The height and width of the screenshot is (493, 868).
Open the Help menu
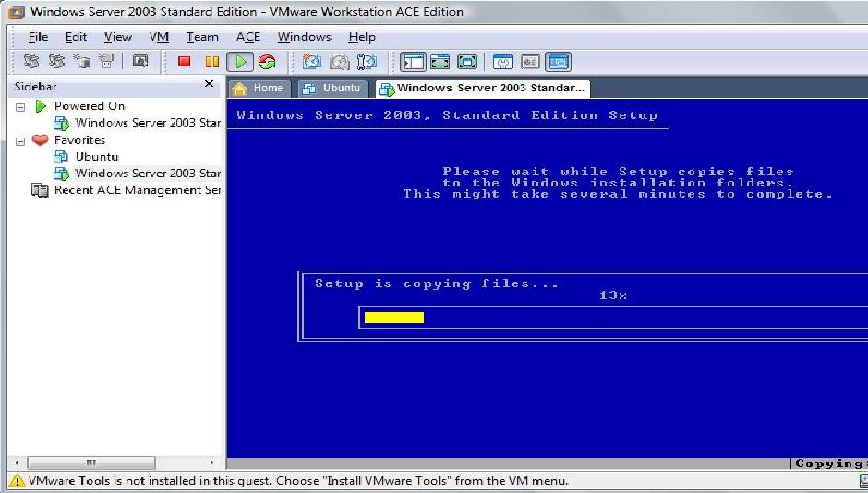tap(362, 37)
